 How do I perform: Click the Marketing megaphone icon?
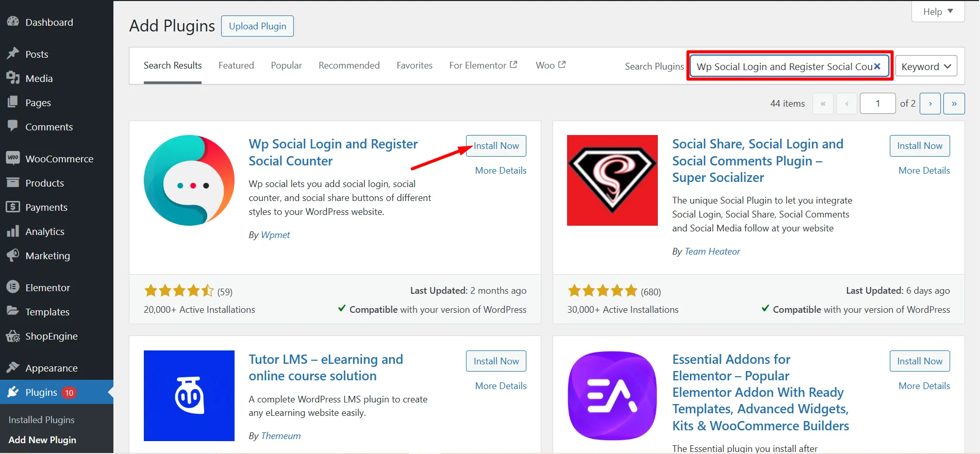click(x=13, y=255)
